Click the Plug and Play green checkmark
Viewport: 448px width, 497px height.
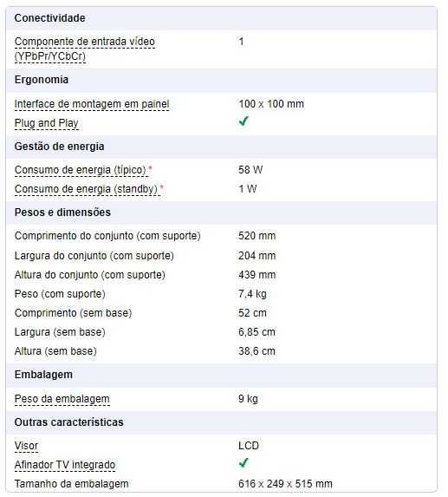tap(243, 121)
